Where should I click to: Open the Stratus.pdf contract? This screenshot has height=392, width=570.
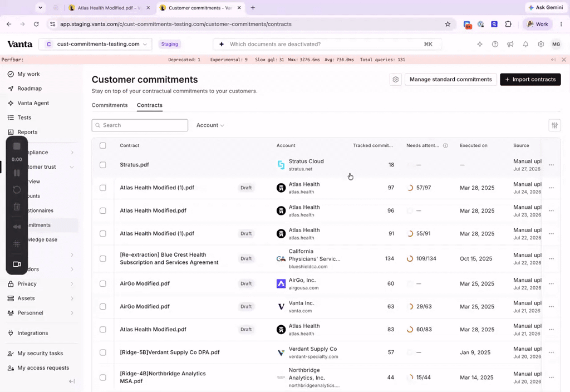click(x=134, y=165)
